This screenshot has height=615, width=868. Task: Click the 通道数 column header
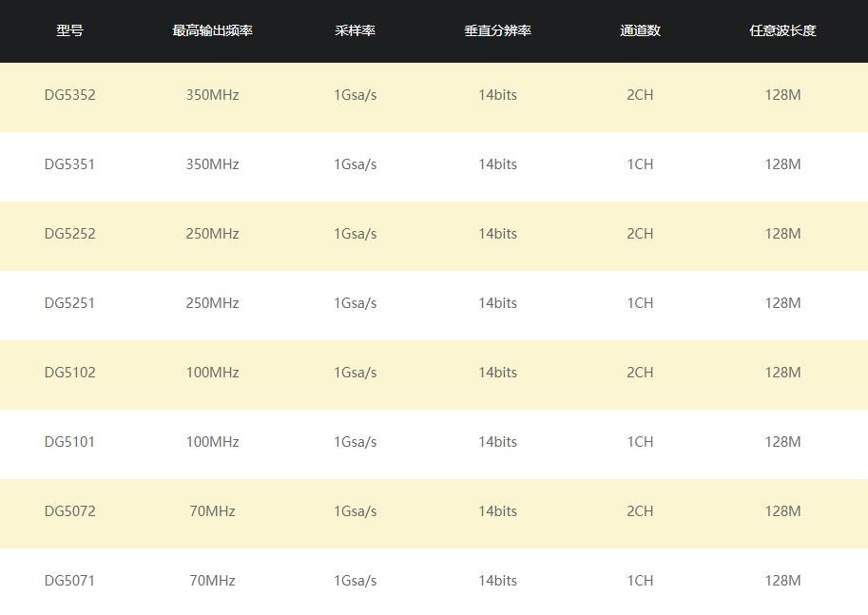point(640,30)
